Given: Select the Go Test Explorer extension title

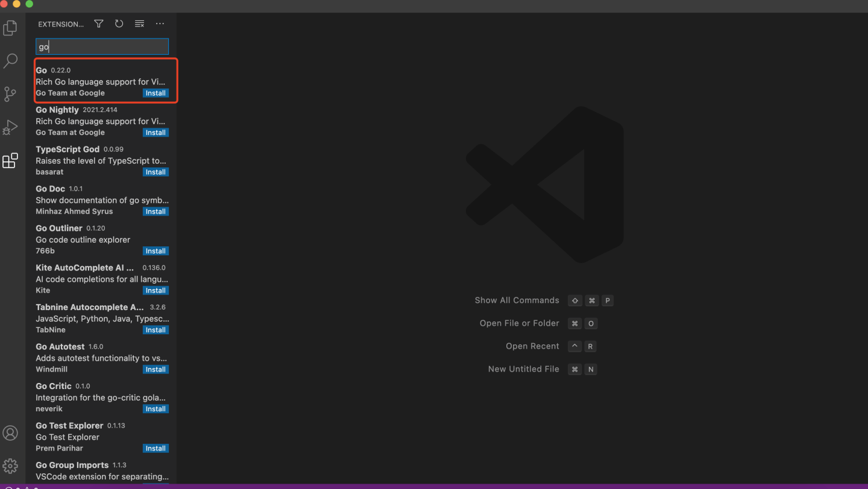Looking at the screenshot, I should pyautogui.click(x=69, y=425).
